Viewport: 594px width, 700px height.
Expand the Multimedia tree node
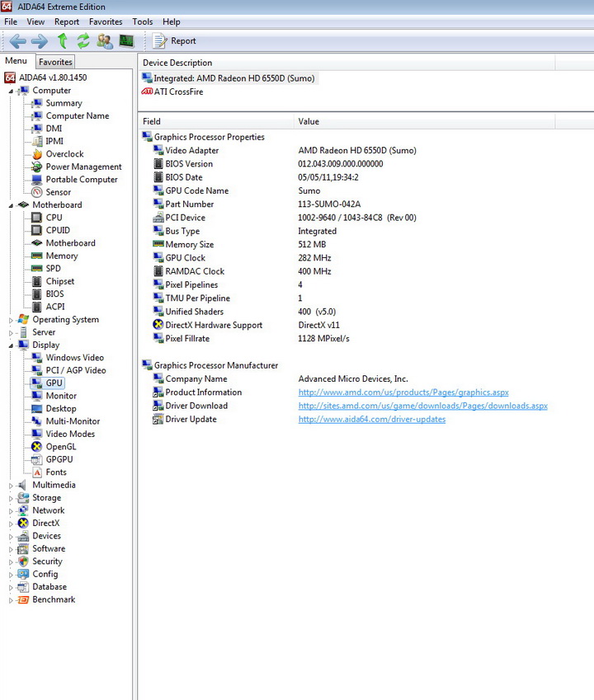[11, 486]
